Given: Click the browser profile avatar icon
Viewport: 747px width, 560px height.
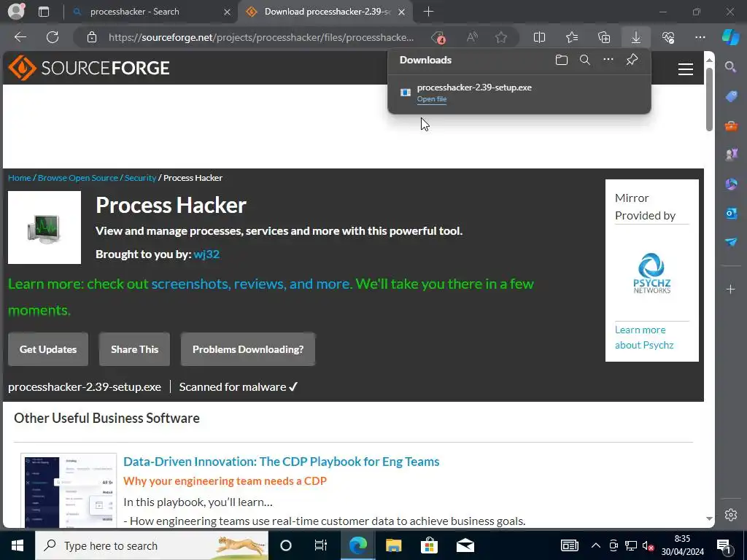Looking at the screenshot, I should (16, 12).
